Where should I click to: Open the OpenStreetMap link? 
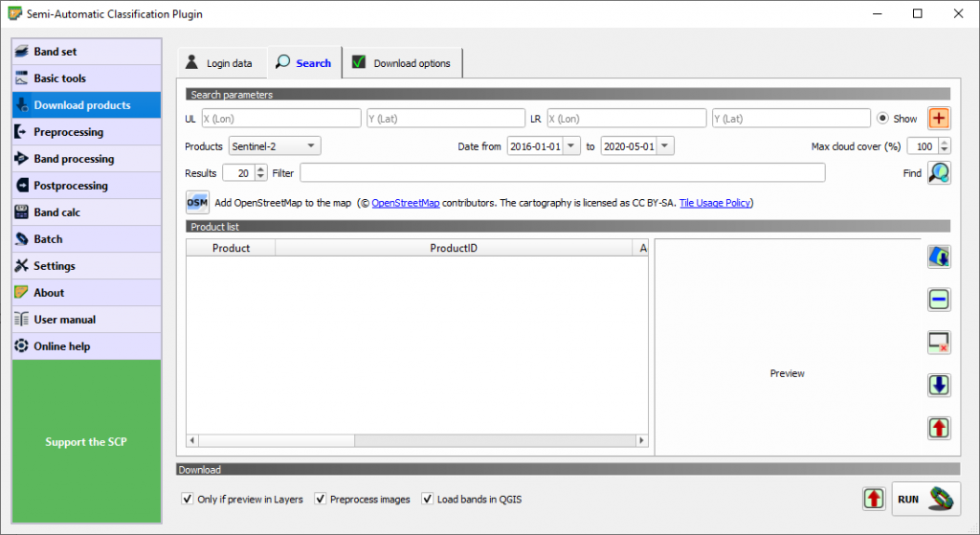coord(406,203)
